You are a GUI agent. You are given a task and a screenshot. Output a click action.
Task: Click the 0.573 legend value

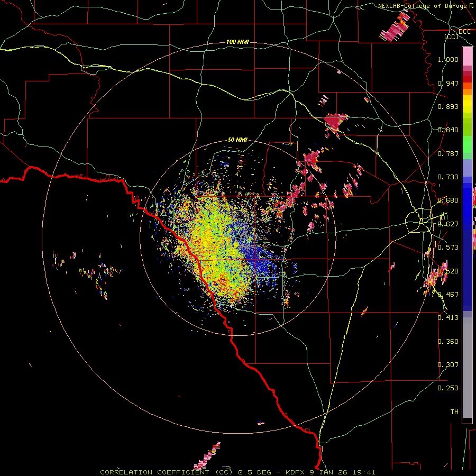point(448,248)
